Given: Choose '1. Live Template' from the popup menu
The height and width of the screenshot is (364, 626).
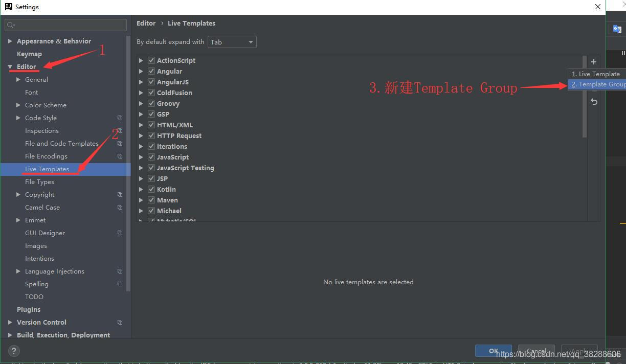Looking at the screenshot, I should pyautogui.click(x=597, y=74).
